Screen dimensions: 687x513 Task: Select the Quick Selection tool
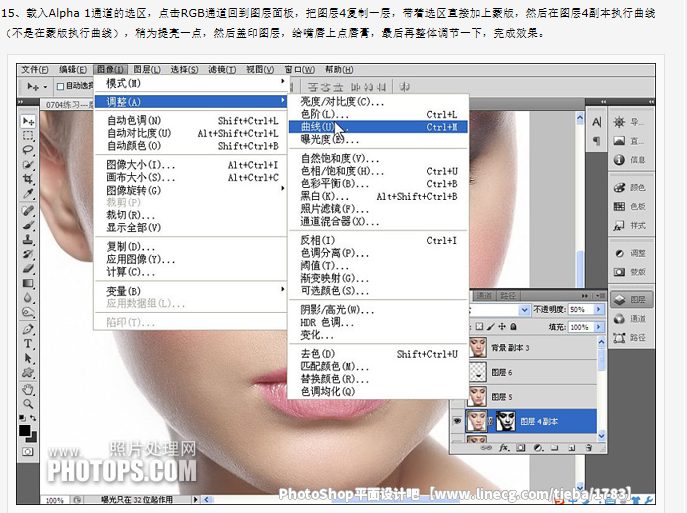[28, 165]
